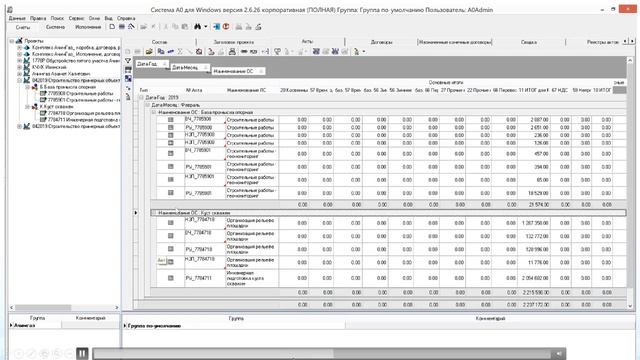The image size is (640, 360).
Task: Click the speech bubble icon in acts toolbar
Action: [277, 51]
